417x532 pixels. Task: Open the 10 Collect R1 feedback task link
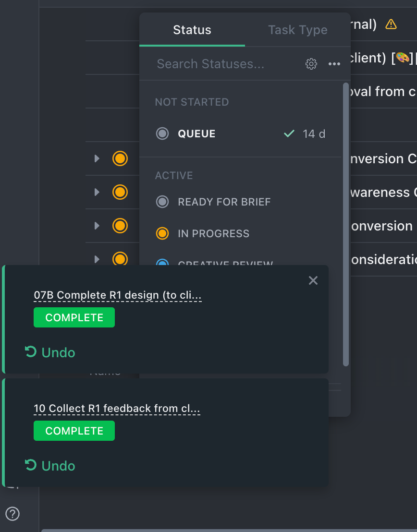pyautogui.click(x=117, y=409)
